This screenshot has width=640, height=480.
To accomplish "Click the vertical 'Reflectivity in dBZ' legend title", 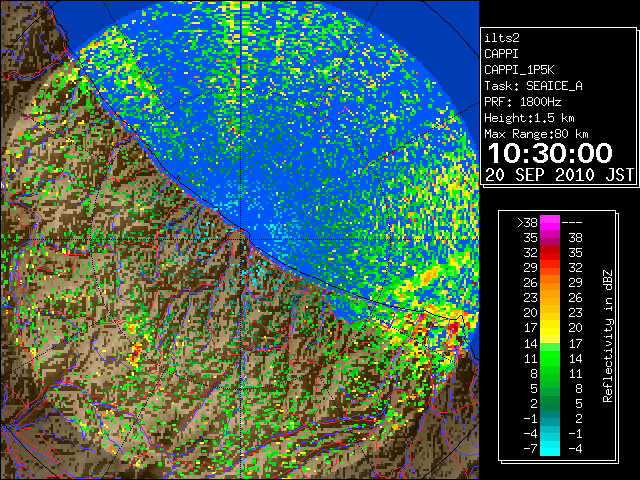I will coord(608,336).
